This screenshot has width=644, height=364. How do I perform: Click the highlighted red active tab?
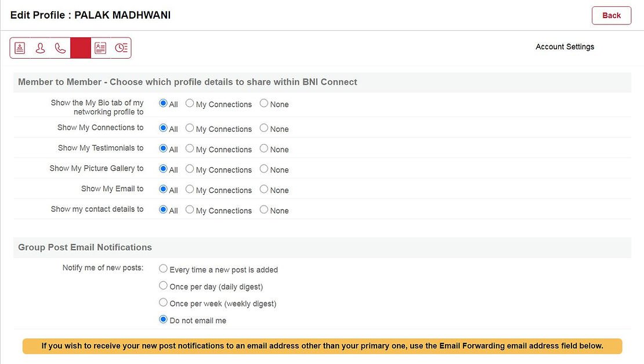[x=81, y=48]
